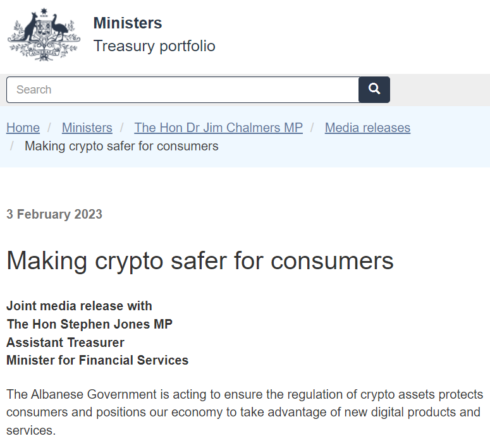
Task: Click the Assistant Treasurer title line
Action: [65, 342]
